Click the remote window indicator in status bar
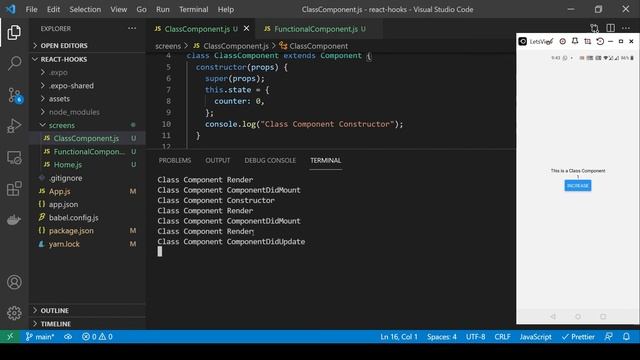640x360 pixels. (10, 337)
